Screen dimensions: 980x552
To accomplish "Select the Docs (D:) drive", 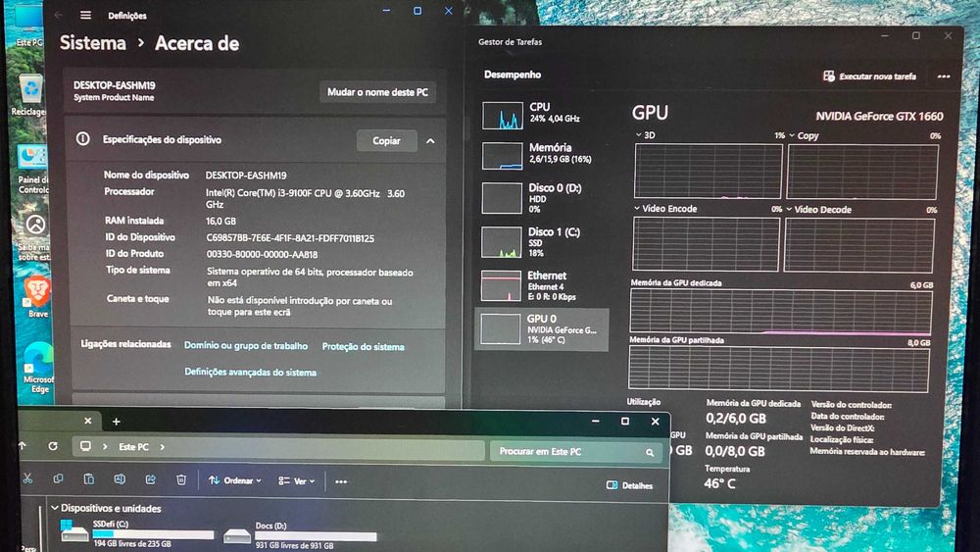I will coord(300,535).
